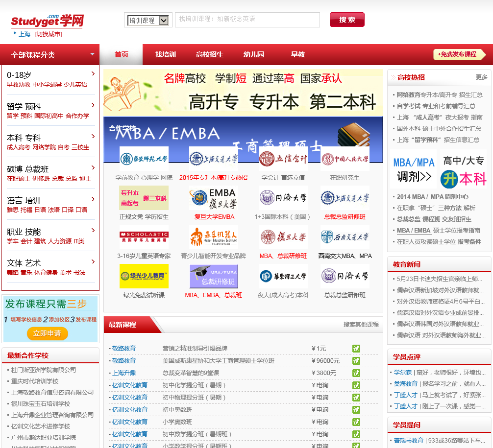Open 杜门斯亚洲学院有限公司 school link

(44, 370)
